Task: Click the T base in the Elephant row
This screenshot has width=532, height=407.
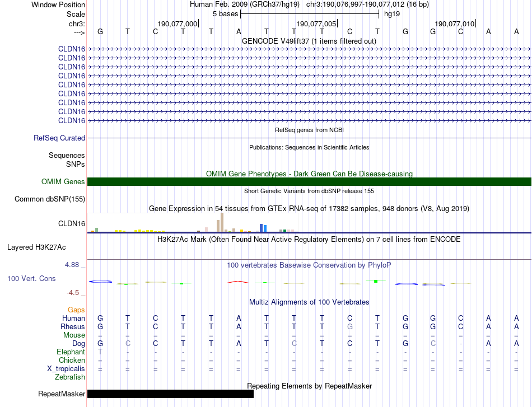Action: [100, 352]
